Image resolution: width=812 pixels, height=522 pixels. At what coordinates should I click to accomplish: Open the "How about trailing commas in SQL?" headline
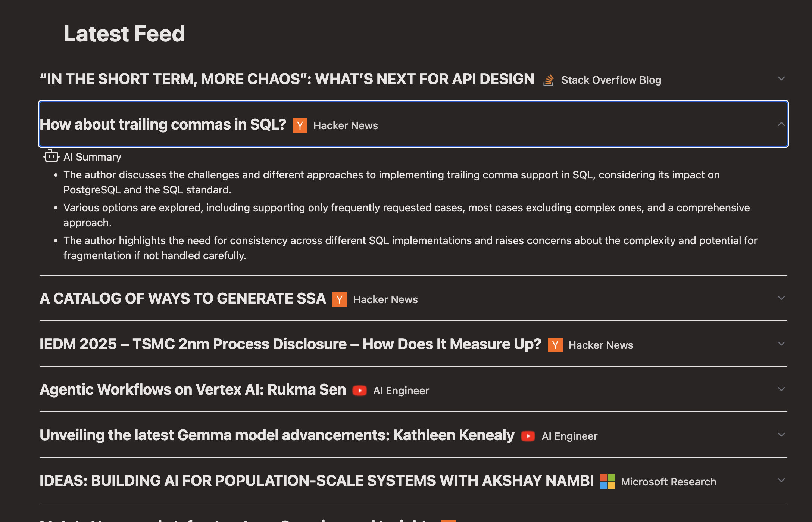coord(163,125)
